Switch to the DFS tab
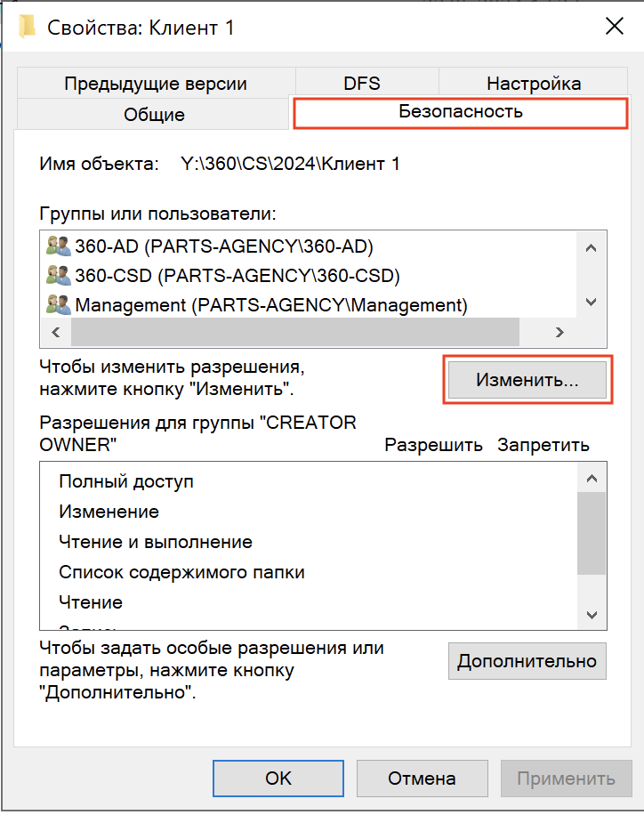Viewport: 644px width, 815px height. [x=362, y=85]
